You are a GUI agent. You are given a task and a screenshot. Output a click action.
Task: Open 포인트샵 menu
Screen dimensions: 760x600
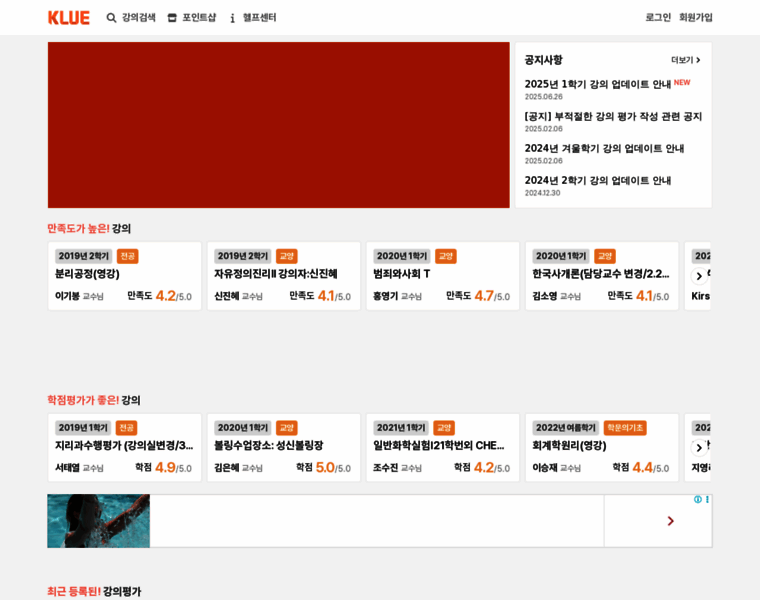(198, 18)
